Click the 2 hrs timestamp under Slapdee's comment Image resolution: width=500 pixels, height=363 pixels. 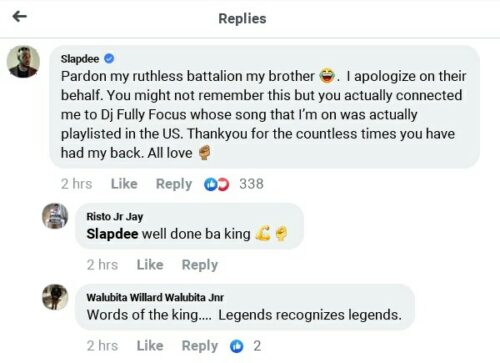(x=76, y=184)
